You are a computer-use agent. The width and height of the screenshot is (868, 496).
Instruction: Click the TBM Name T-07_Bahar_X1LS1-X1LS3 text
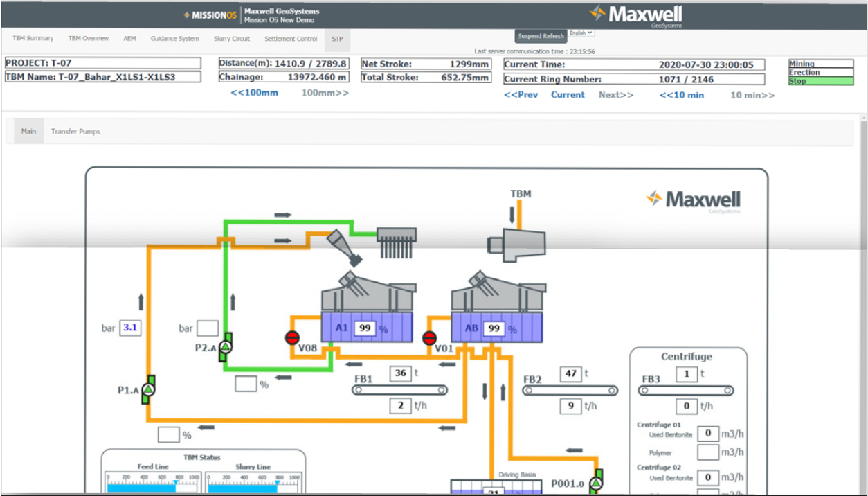[x=90, y=77]
